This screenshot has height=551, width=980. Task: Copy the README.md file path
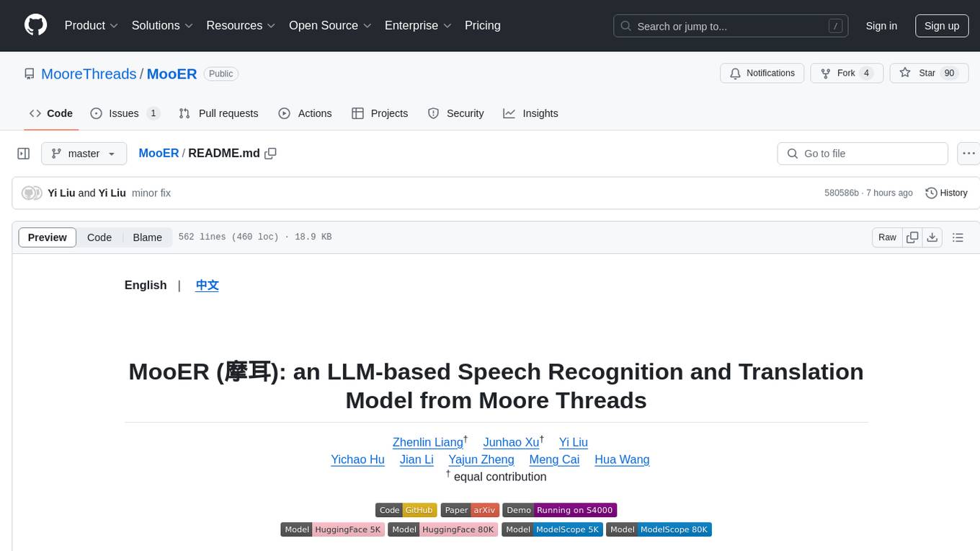click(x=271, y=153)
